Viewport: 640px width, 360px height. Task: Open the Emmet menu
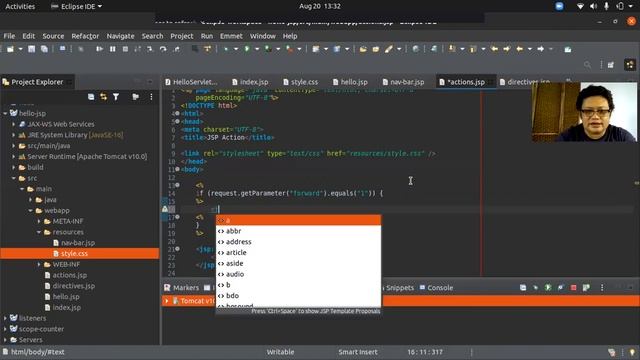tap(231, 36)
